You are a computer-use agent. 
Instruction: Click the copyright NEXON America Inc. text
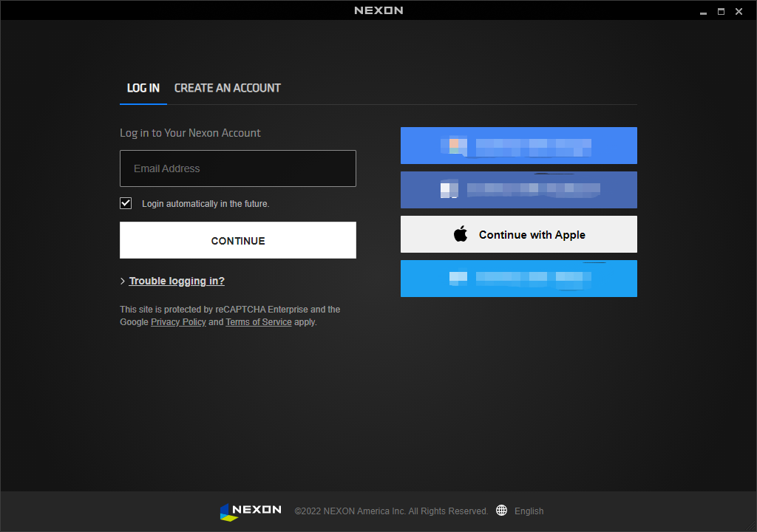point(392,511)
